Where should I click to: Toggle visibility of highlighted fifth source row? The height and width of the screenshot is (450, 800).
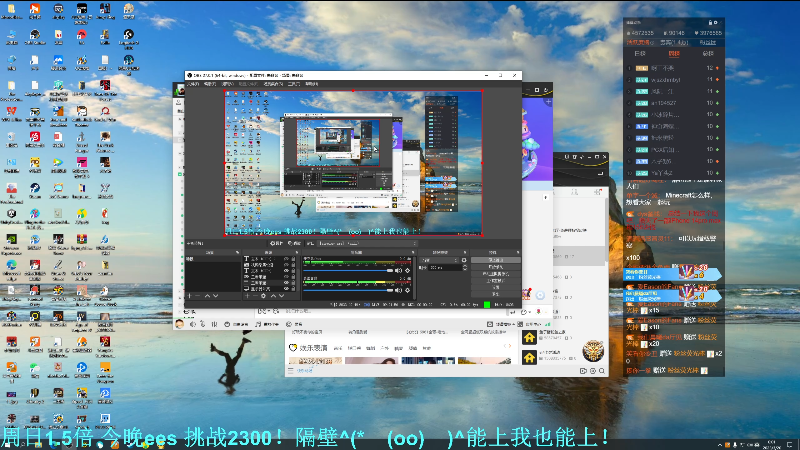click(286, 283)
